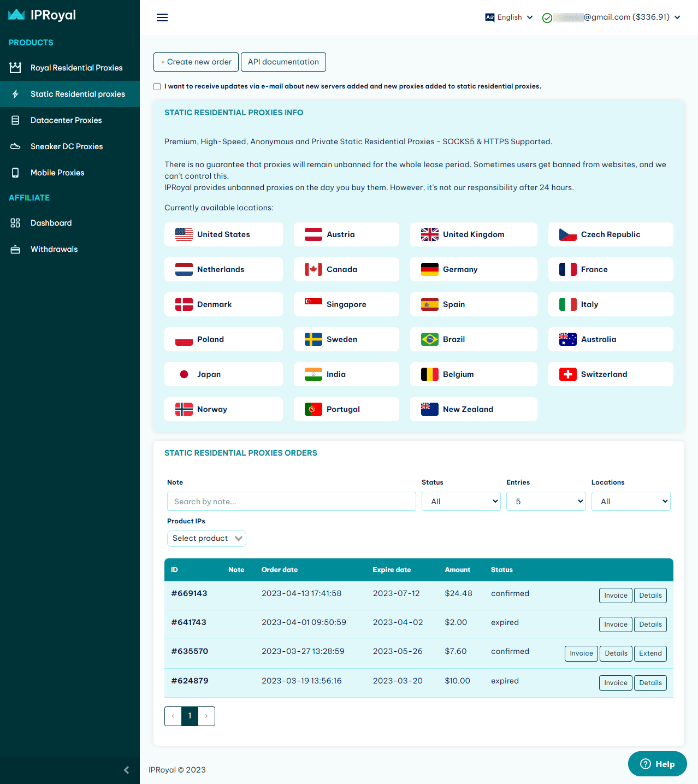Screen dimensions: 698x784
Task: Click the Expire date column header
Action: coord(392,570)
